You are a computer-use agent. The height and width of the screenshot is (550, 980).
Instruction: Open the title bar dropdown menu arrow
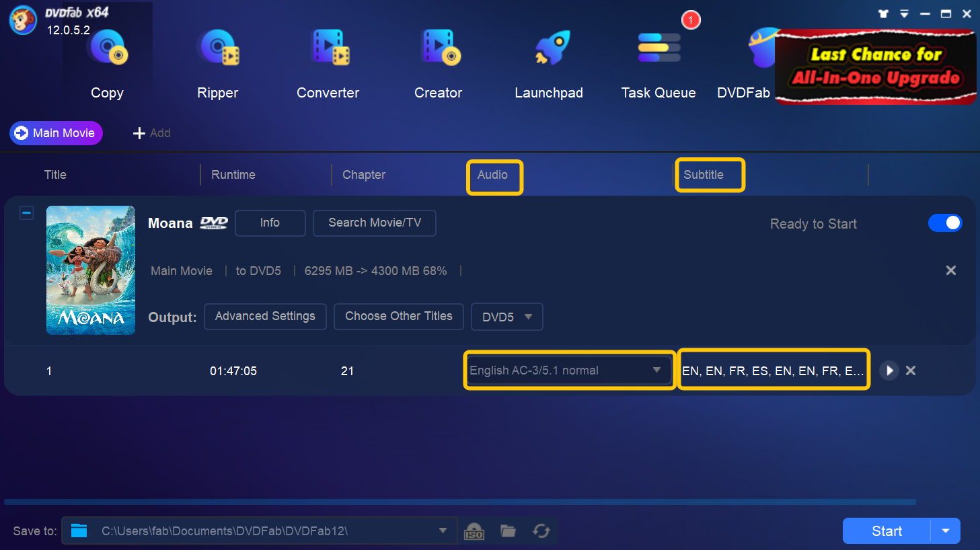tap(905, 13)
